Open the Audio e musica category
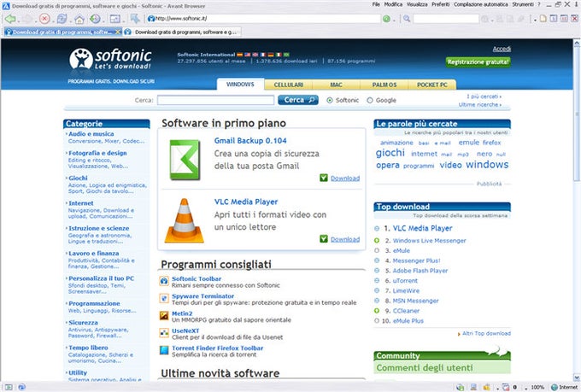581x392 pixels. pyautogui.click(x=91, y=134)
